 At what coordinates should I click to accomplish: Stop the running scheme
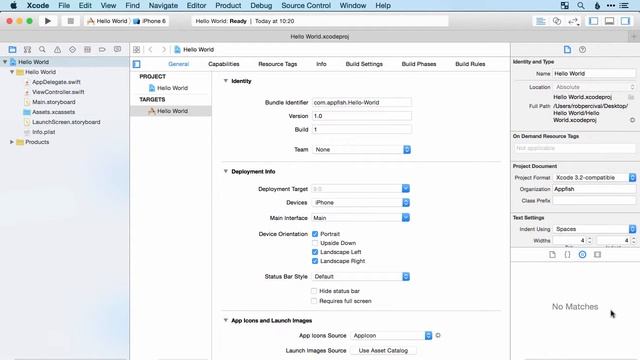click(x=70, y=21)
